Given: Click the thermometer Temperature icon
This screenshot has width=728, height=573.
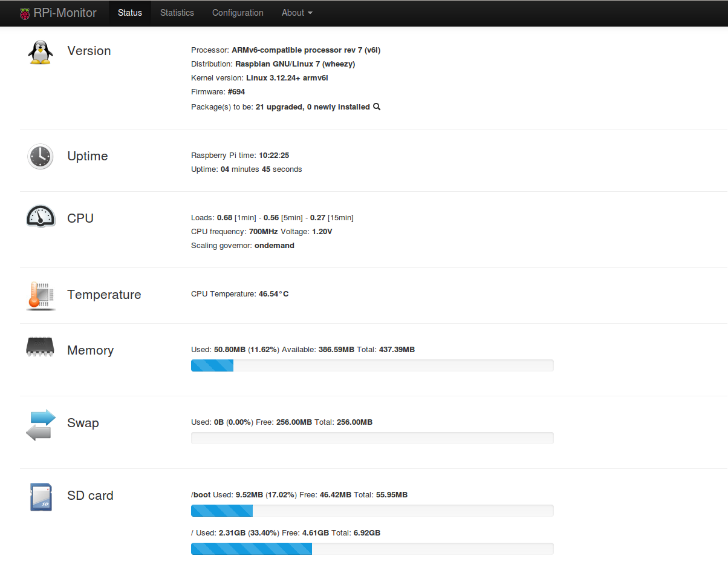Looking at the screenshot, I should pyautogui.click(x=41, y=295).
